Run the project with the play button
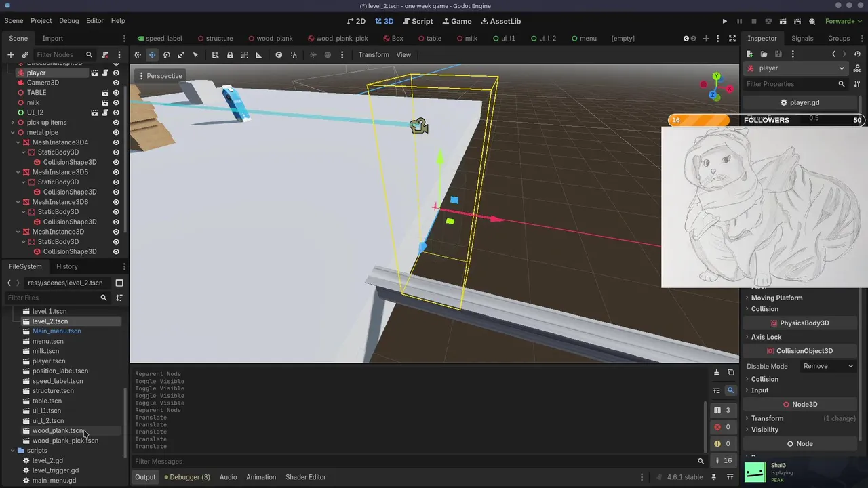This screenshot has height=488, width=868. 725,21
